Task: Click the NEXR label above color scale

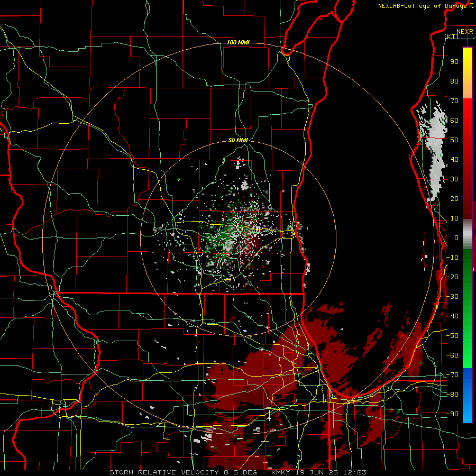Action: point(465,32)
